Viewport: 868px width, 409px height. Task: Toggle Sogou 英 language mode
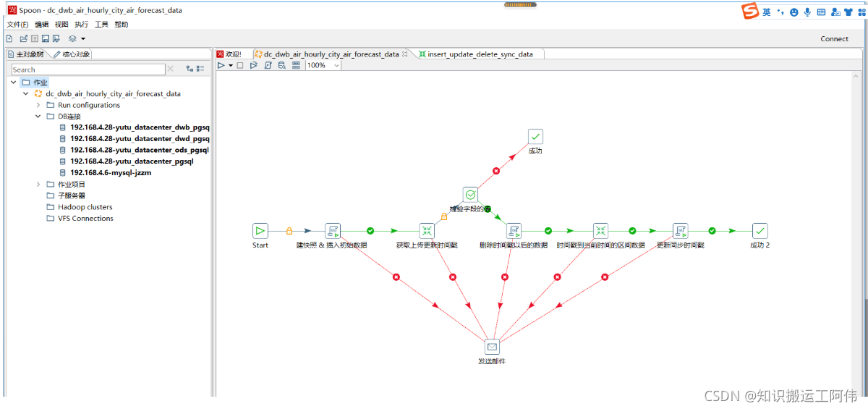767,12
